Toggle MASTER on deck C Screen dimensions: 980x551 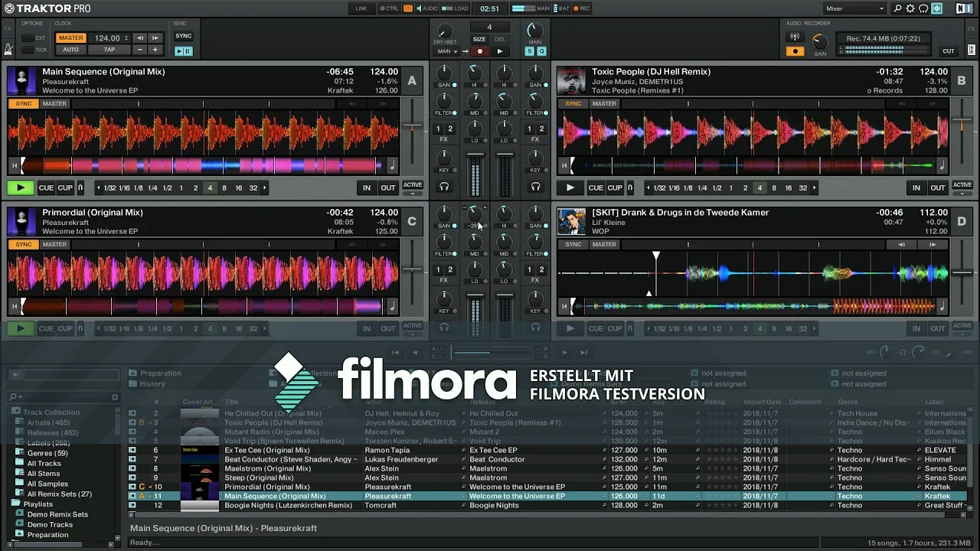[x=54, y=244]
